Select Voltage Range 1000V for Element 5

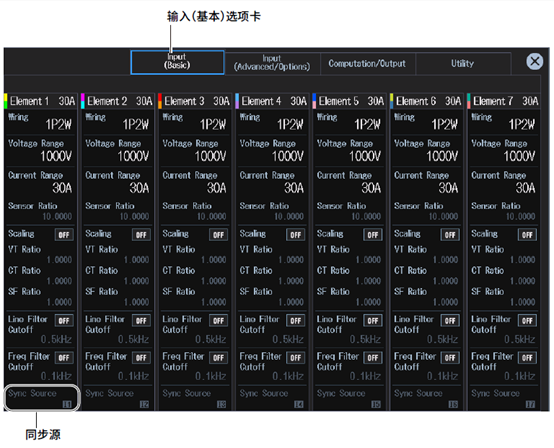click(x=349, y=151)
